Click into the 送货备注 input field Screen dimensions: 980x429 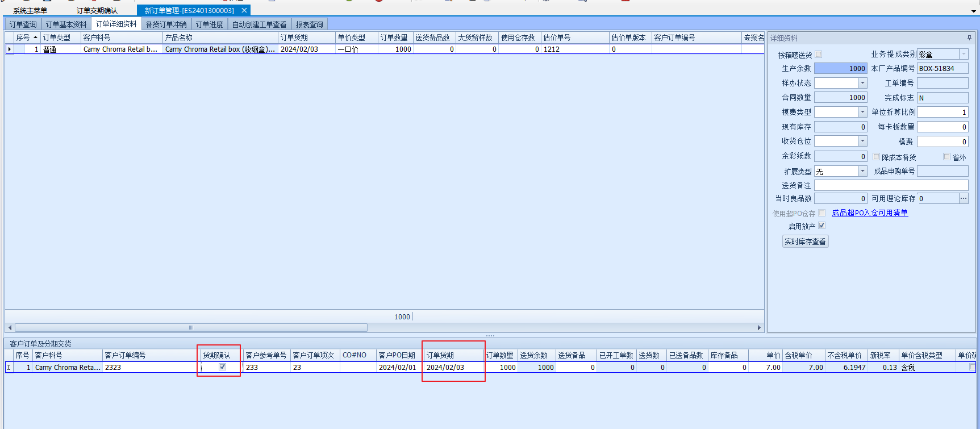coord(891,185)
